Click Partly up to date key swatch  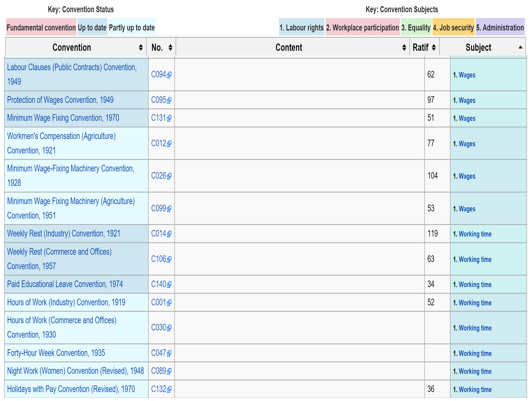pyautogui.click(x=132, y=27)
